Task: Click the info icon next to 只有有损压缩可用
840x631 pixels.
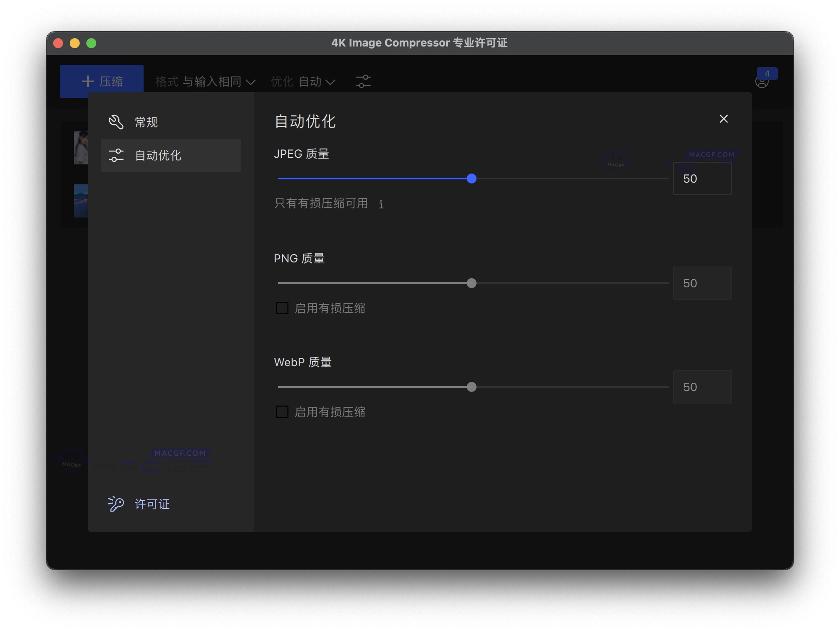Action: pyautogui.click(x=381, y=204)
